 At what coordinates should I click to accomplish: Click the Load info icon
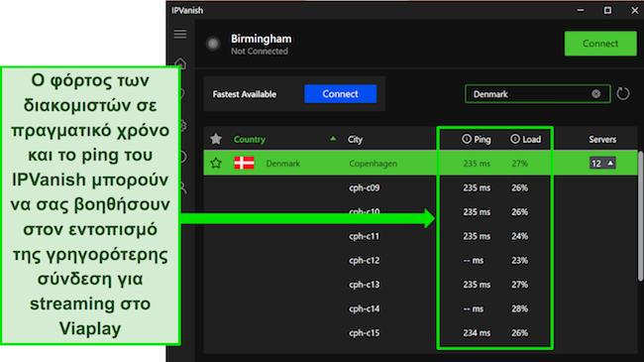pyautogui.click(x=514, y=139)
